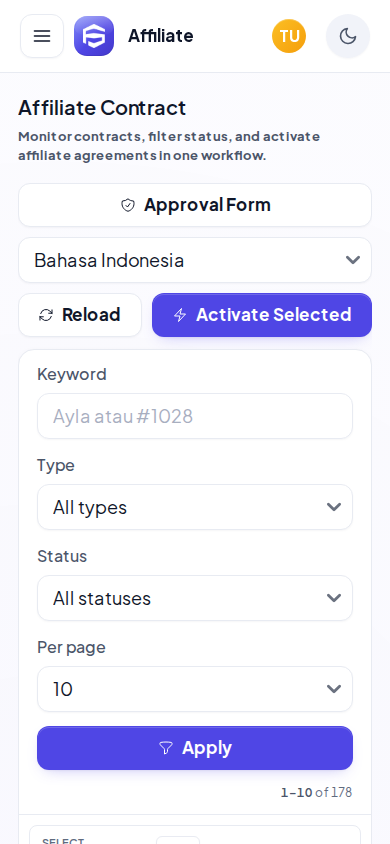Expand the chevron on the language selector
Screen dimensions: 390x844
353,260
